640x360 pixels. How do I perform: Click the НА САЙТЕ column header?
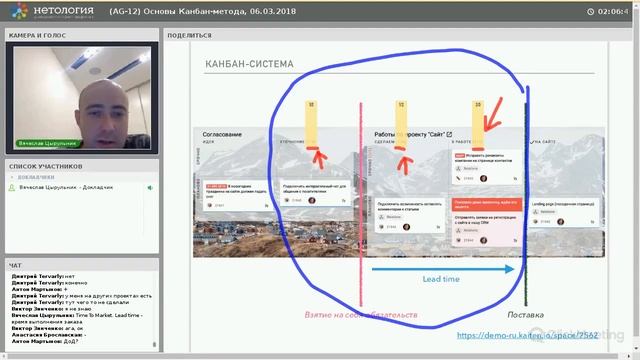point(545,142)
